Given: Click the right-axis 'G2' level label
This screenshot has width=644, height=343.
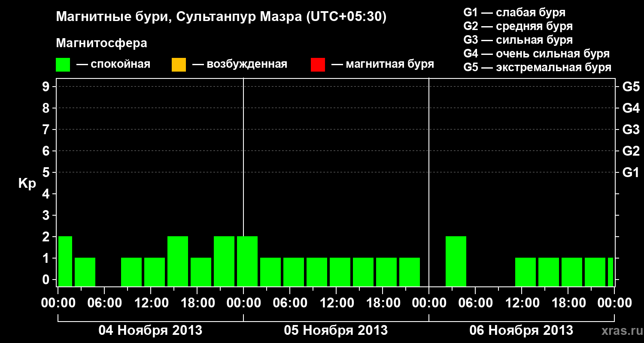Looking at the screenshot, I should coord(631,151).
